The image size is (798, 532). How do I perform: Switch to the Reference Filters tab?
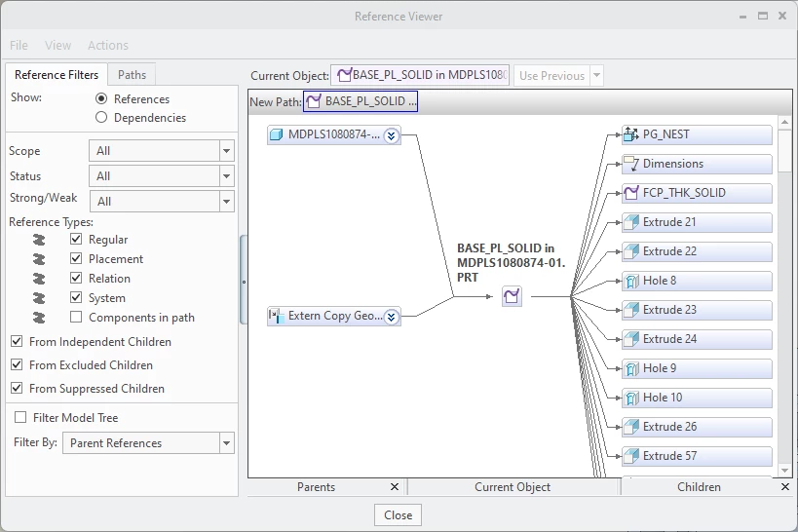[x=57, y=75]
